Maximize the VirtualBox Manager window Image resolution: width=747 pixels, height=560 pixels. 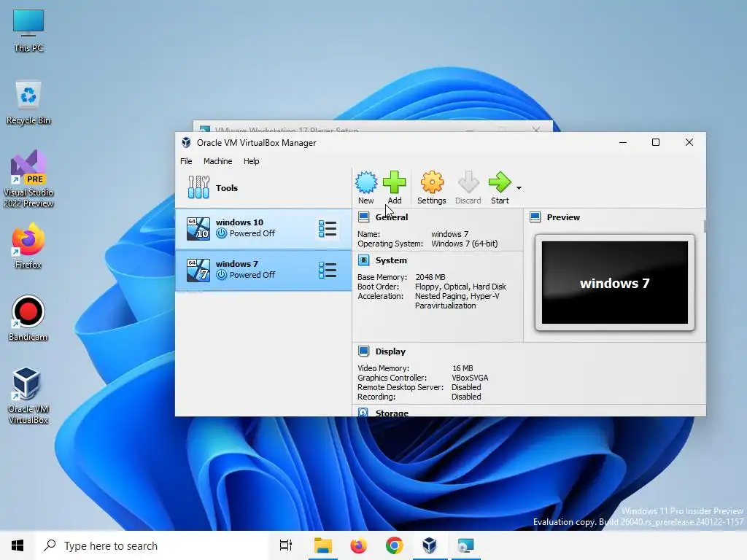(656, 142)
